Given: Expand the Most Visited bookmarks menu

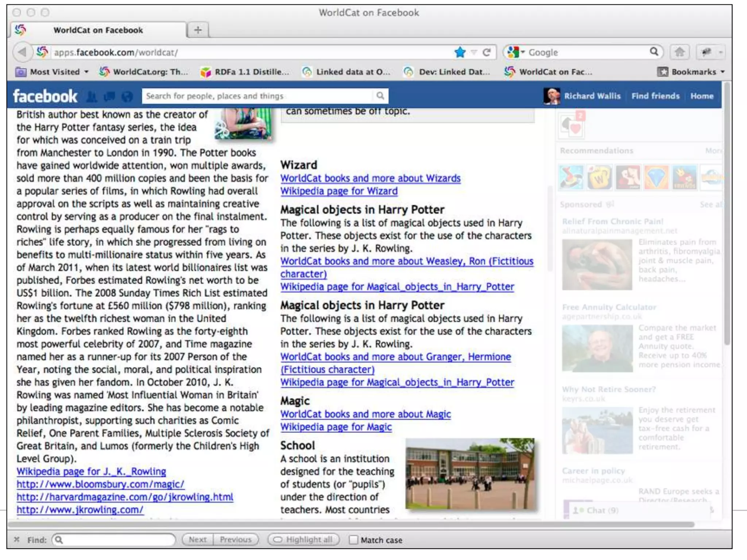Looking at the screenshot, I should [x=52, y=72].
